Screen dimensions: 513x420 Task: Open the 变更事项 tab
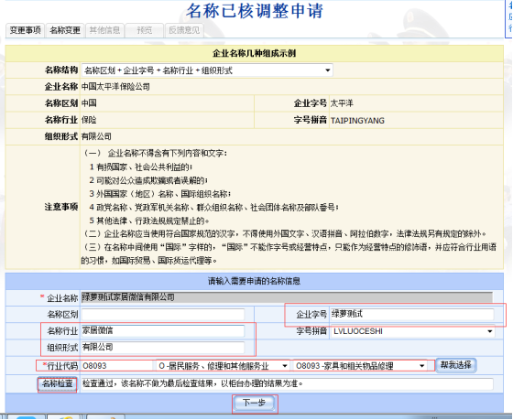26,30
